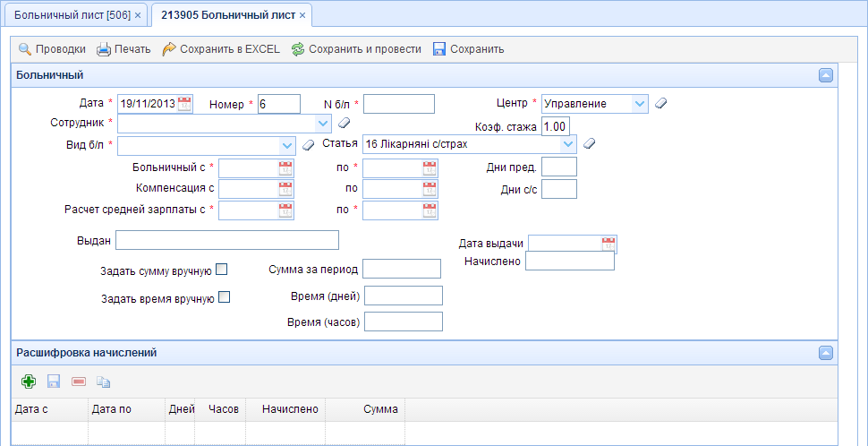
Task: Focus the N б/л input field
Action: 398,104
